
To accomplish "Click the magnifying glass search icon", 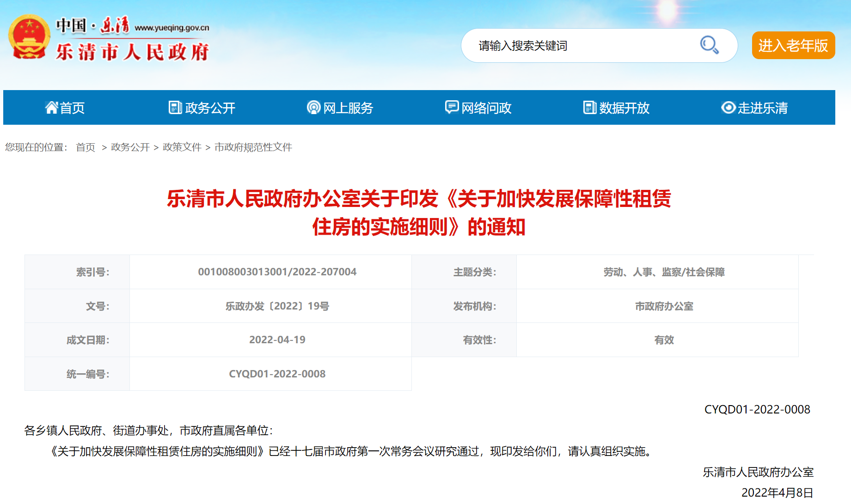I will click(x=709, y=45).
